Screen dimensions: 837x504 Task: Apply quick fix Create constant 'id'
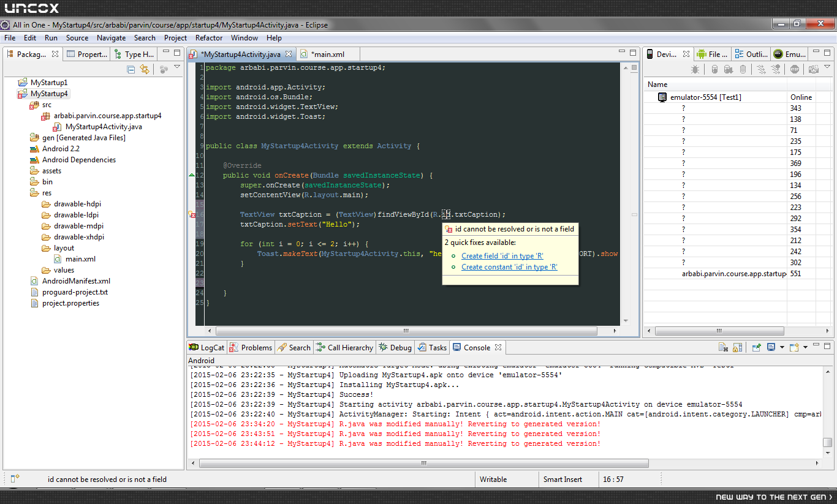click(509, 267)
